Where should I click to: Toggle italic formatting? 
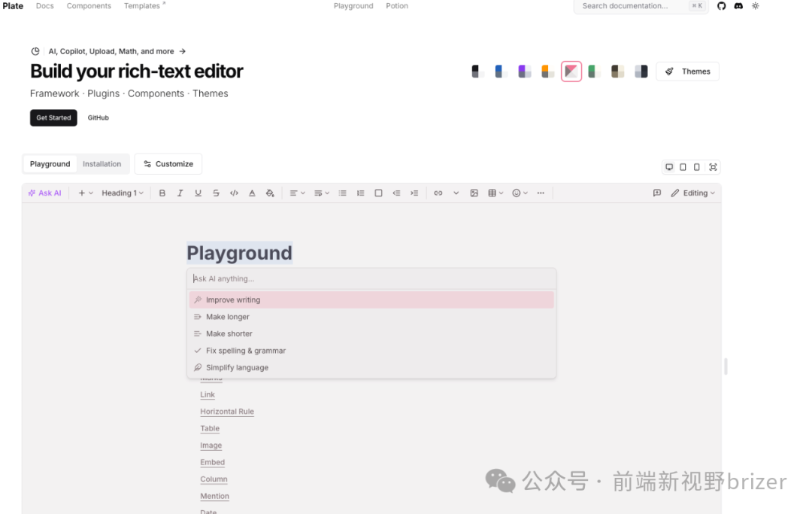click(x=180, y=193)
